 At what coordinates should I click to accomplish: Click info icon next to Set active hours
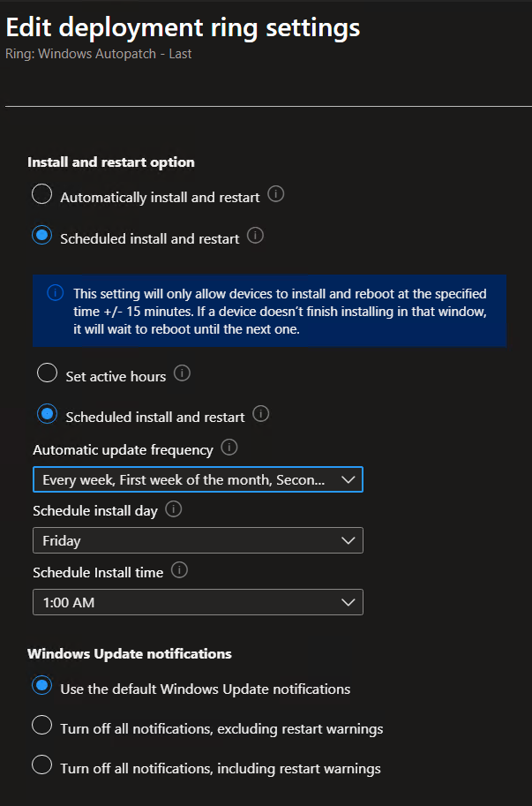point(182,374)
